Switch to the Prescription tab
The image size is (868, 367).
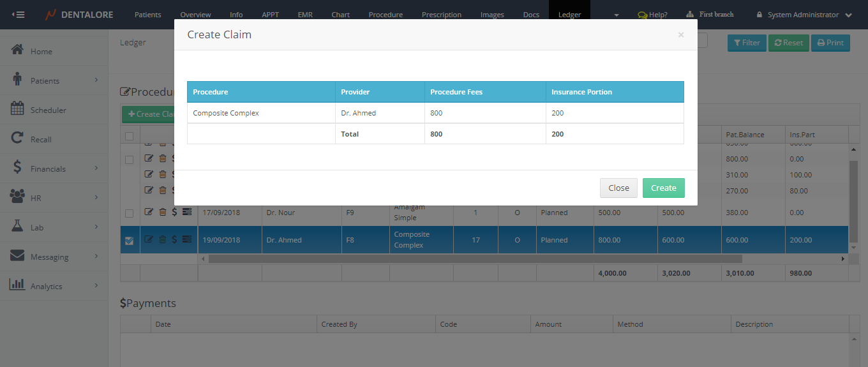(441, 15)
